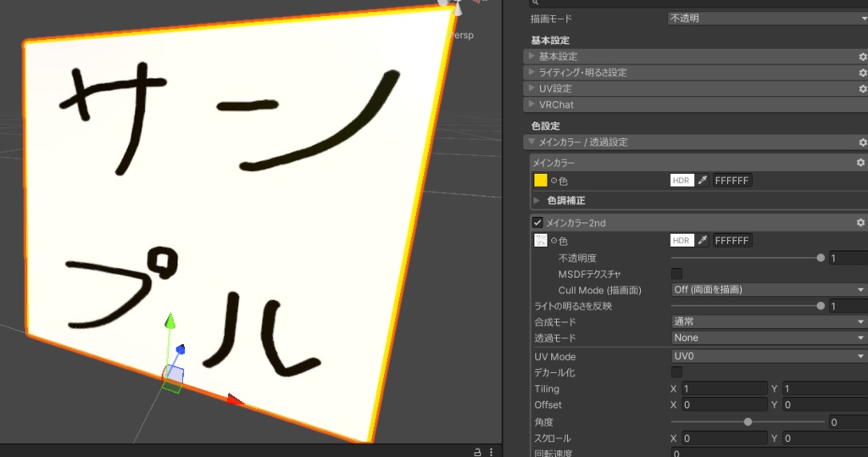Screen dimensions: 868x457
Task: Grab the green Y-axis move arrow
Action: pos(170,320)
